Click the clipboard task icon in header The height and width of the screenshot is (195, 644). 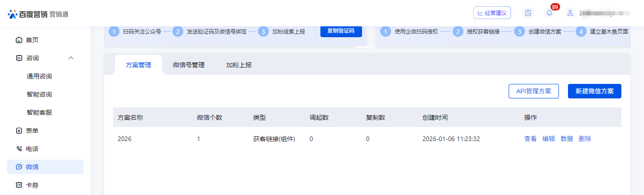pos(528,13)
